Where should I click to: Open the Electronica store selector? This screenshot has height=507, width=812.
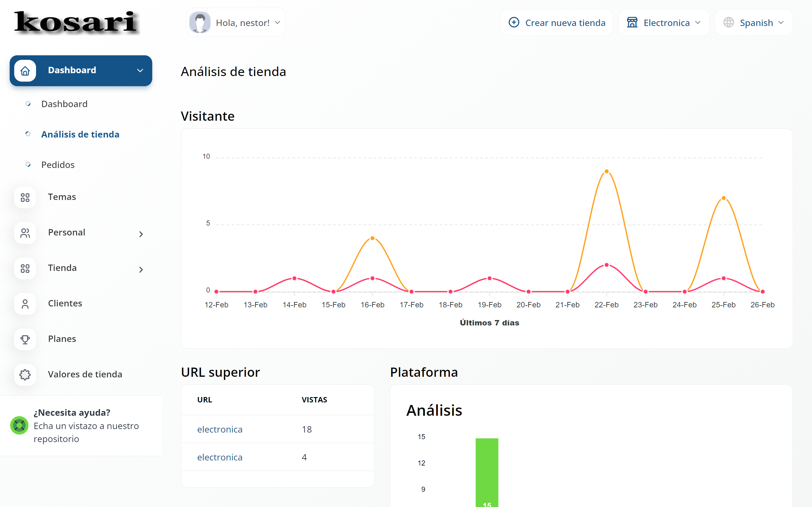(x=664, y=22)
